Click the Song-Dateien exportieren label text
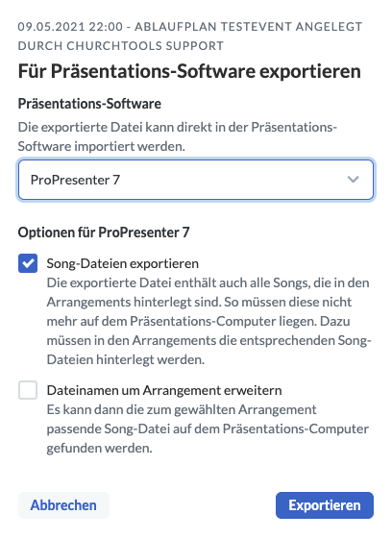The height and width of the screenshot is (539, 392). click(x=123, y=263)
